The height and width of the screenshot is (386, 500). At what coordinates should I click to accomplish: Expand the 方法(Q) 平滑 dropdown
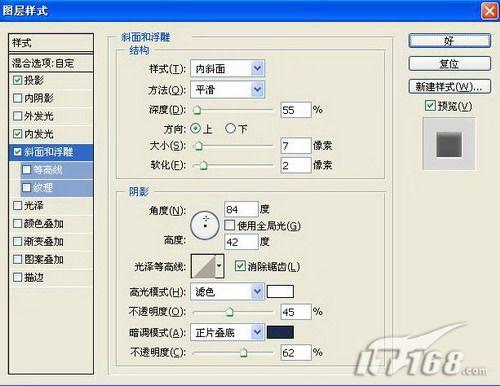tap(227, 89)
